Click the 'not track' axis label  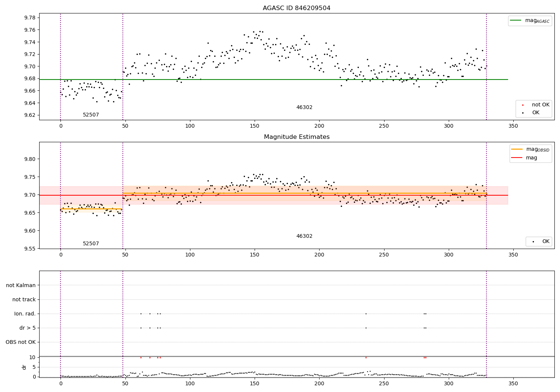[x=24, y=299]
